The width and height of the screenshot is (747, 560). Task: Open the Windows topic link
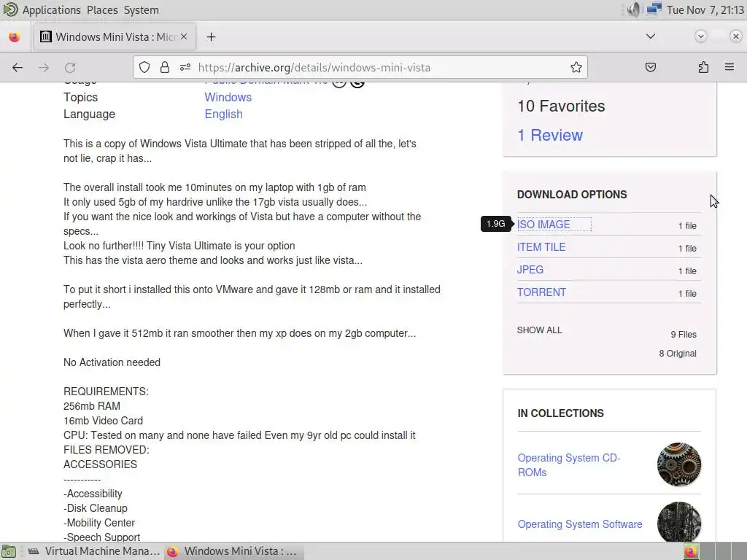(x=228, y=97)
